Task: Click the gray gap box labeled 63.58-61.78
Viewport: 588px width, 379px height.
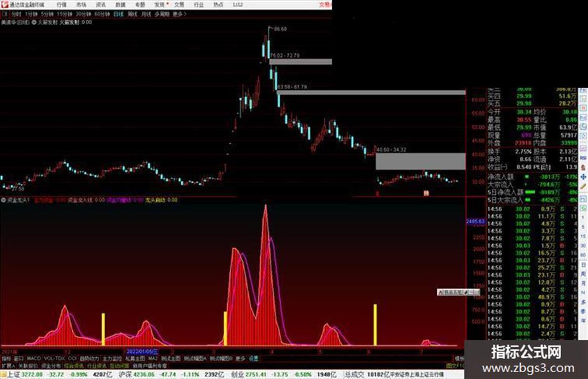Action: click(371, 92)
